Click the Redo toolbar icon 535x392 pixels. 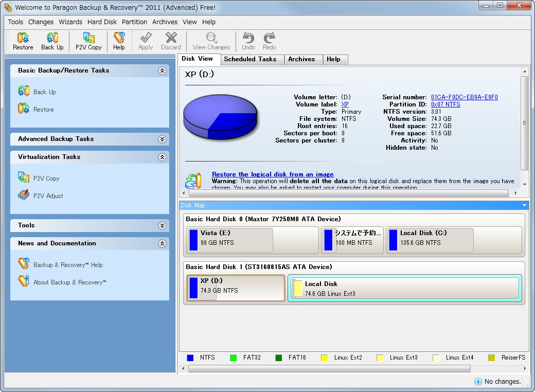coord(269,41)
